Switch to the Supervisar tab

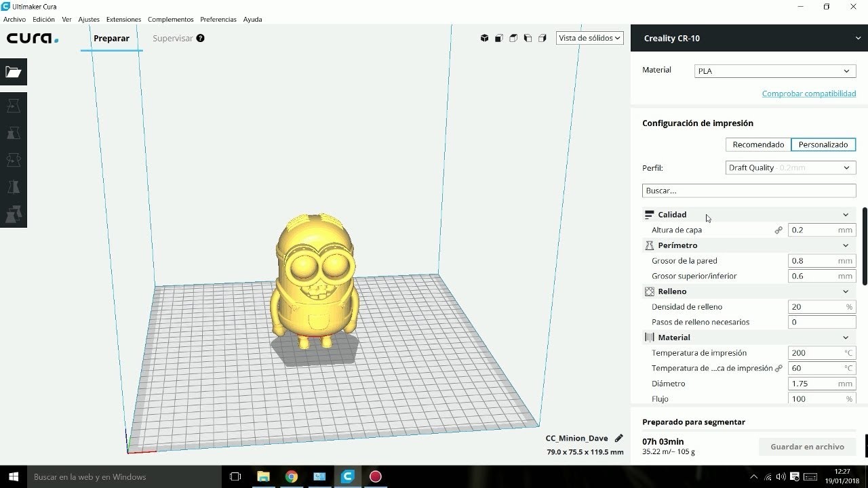coord(173,39)
